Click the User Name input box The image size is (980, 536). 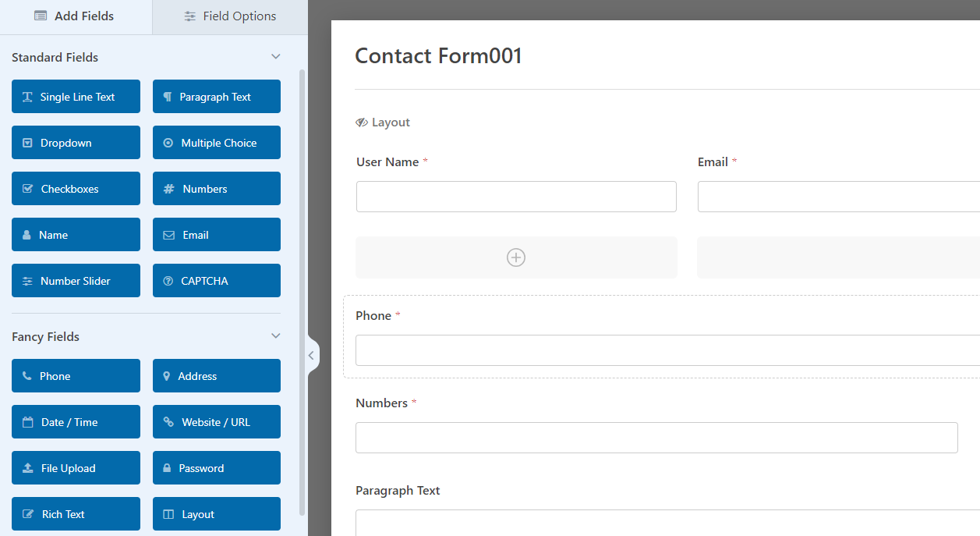click(x=516, y=197)
